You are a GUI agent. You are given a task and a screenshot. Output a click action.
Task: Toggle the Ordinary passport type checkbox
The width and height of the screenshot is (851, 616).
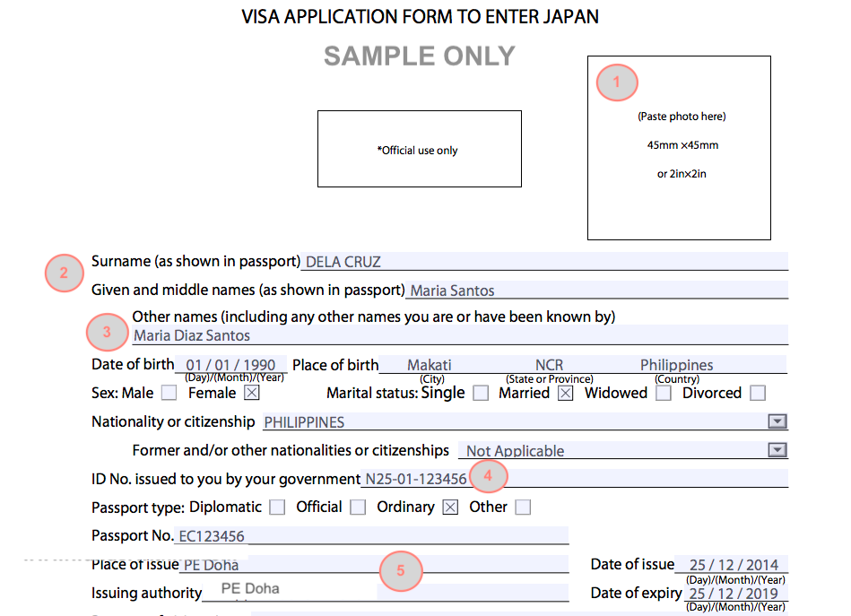tap(450, 508)
